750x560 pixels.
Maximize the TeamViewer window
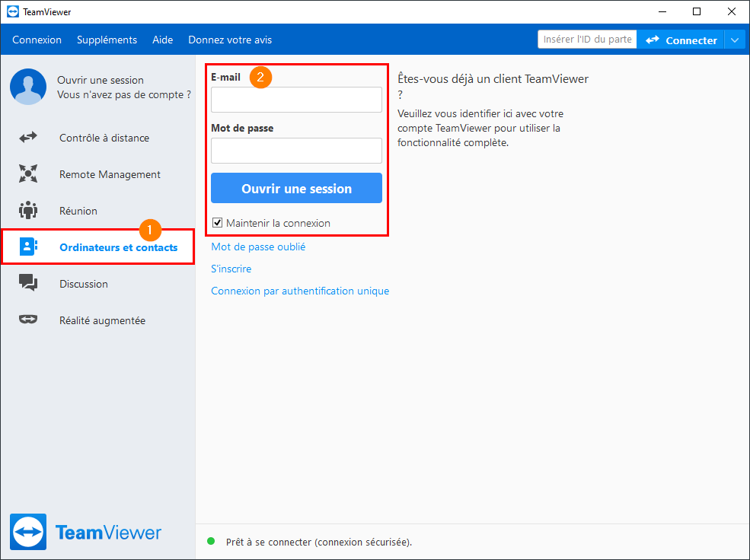tap(697, 11)
